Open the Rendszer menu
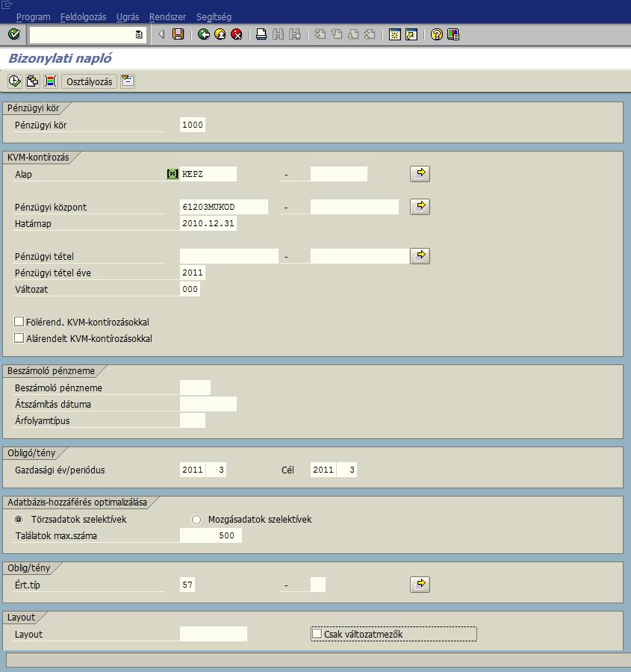The height and width of the screenshot is (672, 631). (167, 16)
